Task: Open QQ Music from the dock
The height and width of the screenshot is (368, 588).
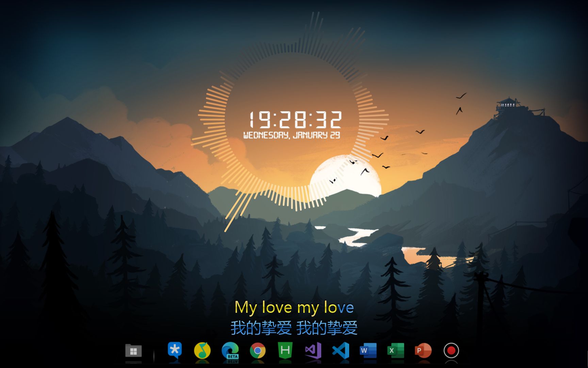Action: [x=202, y=351]
